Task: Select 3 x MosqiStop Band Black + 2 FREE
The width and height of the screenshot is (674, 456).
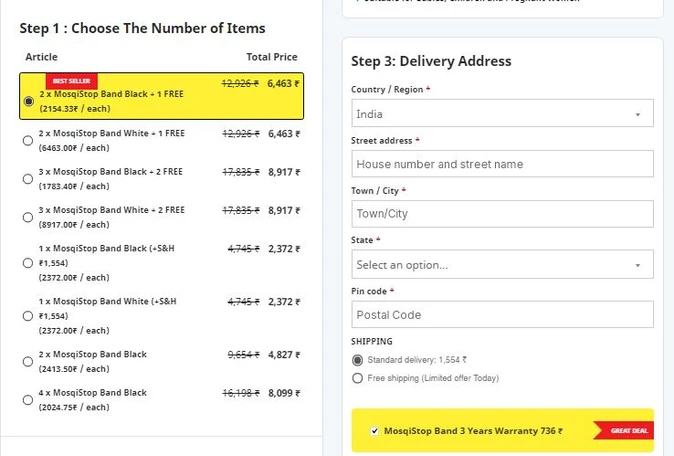Action: click(x=28, y=179)
